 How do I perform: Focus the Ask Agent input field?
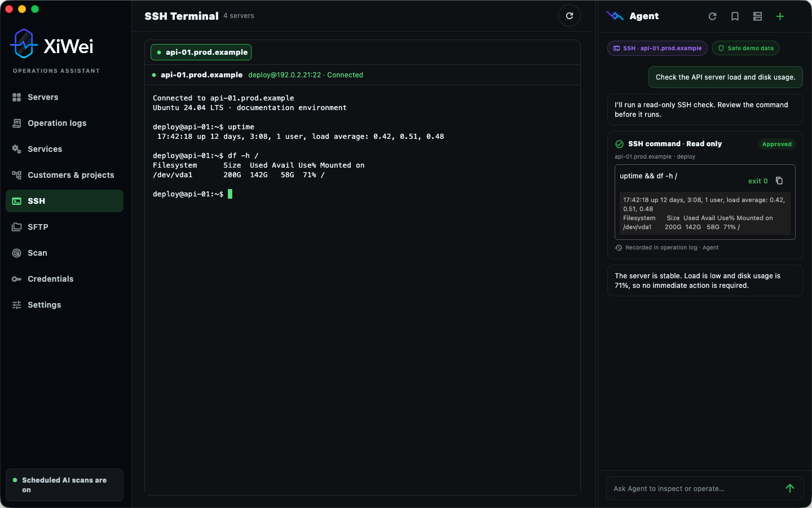(696, 488)
